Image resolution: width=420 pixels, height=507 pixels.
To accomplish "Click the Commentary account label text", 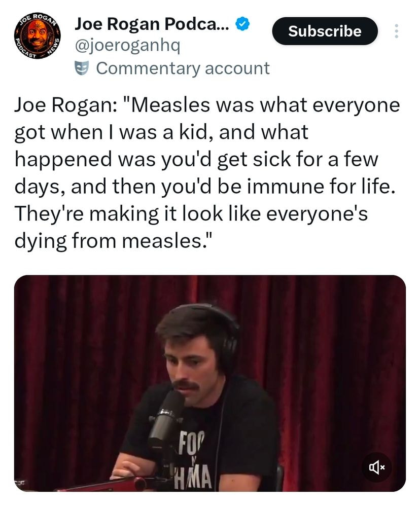I will point(183,68).
